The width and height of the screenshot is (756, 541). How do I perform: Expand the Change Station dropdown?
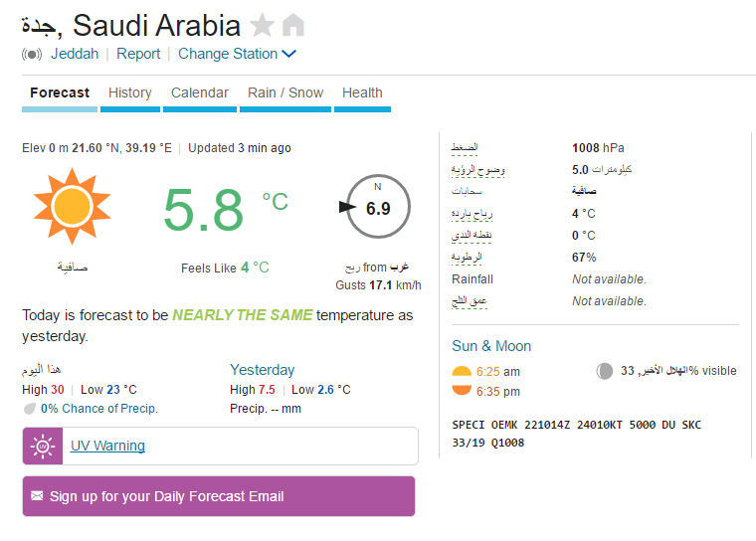pos(237,54)
